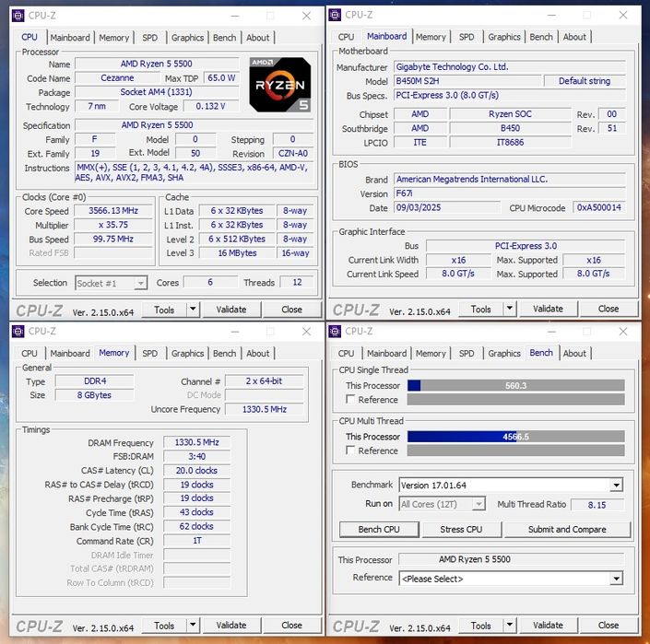Switch to Mainboard tab in the CPU window
The width and height of the screenshot is (650, 644).
tap(70, 38)
